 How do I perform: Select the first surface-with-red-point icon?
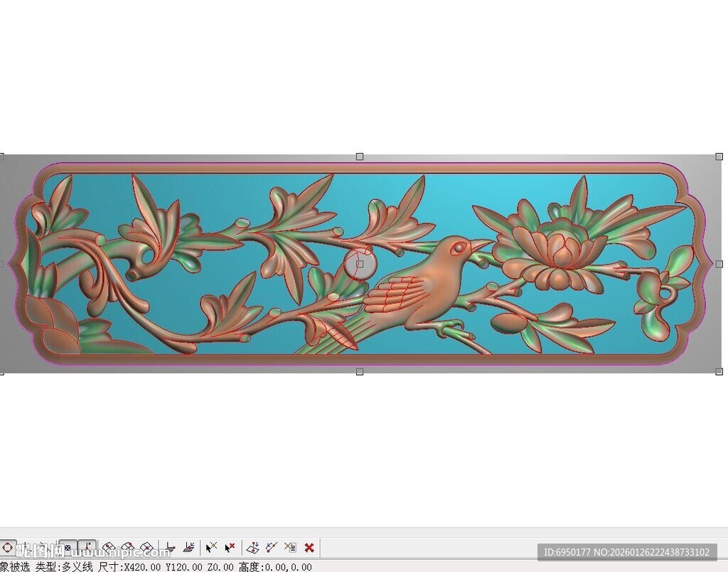click(109, 548)
